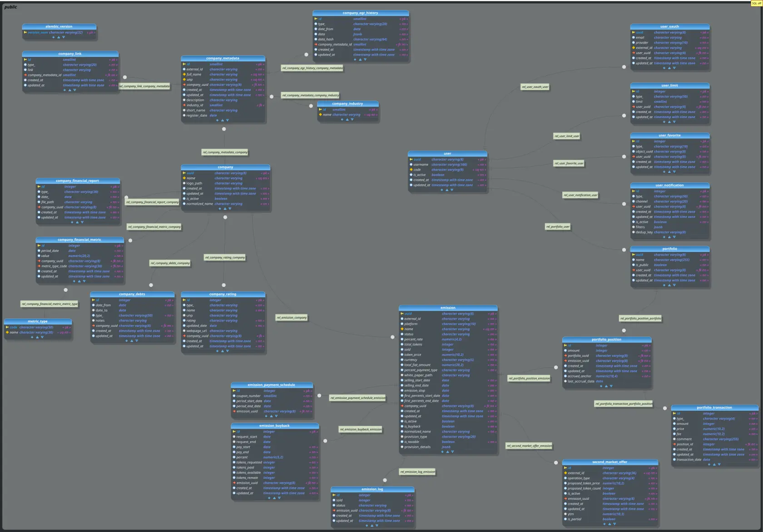Expand the down arrow beneath user_limit table

(x=674, y=122)
